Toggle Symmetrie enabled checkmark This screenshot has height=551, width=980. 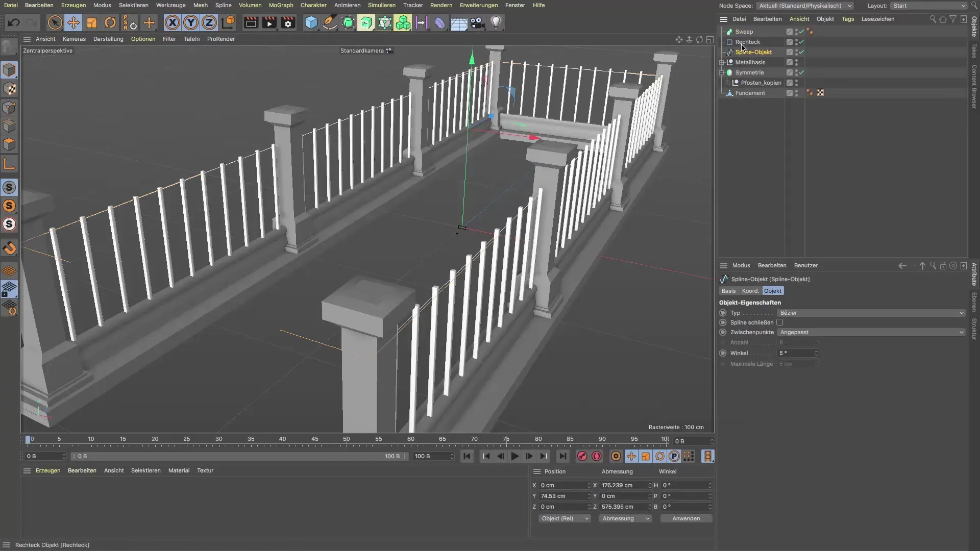(802, 72)
